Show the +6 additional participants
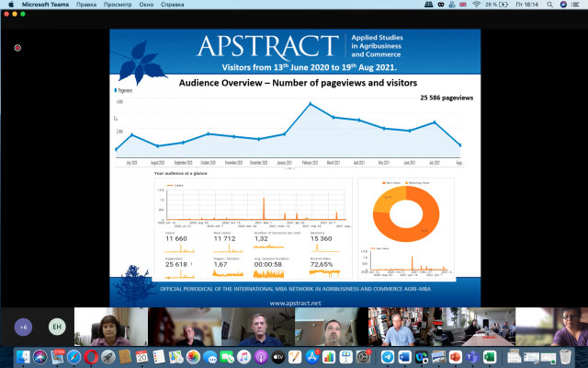 (x=23, y=327)
